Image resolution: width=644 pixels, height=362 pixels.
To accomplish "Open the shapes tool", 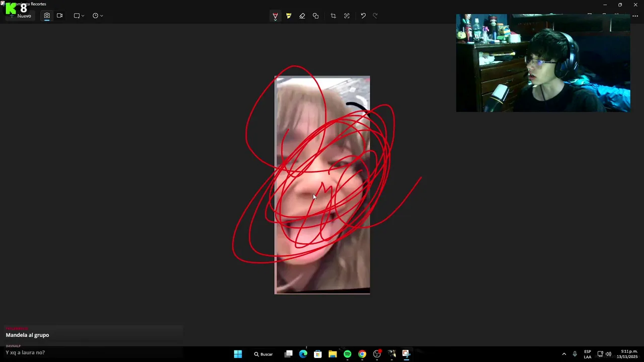I will tap(315, 16).
